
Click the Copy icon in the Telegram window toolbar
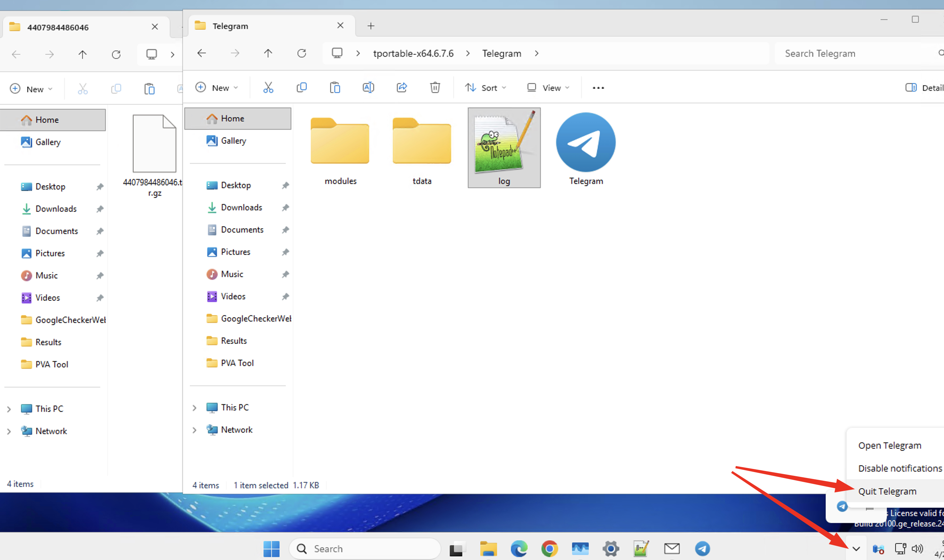(x=301, y=88)
